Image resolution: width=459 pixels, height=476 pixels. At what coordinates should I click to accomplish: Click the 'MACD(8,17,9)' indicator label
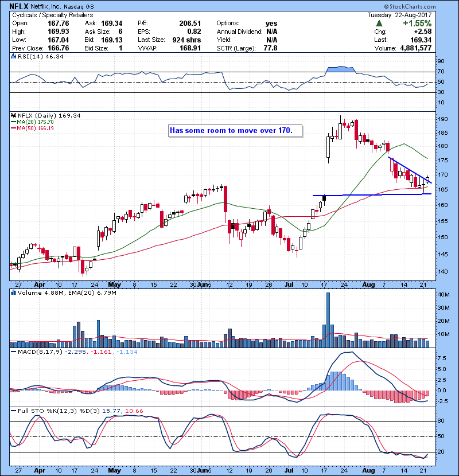tap(40, 352)
